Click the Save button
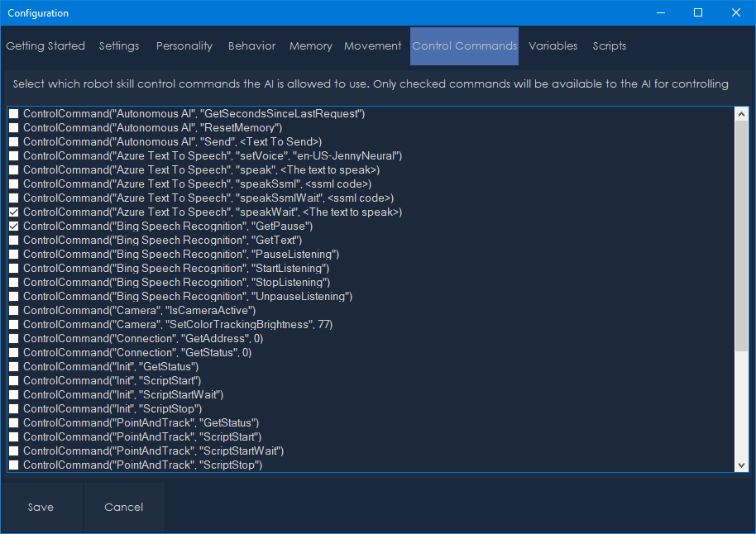756x534 pixels. [41, 508]
